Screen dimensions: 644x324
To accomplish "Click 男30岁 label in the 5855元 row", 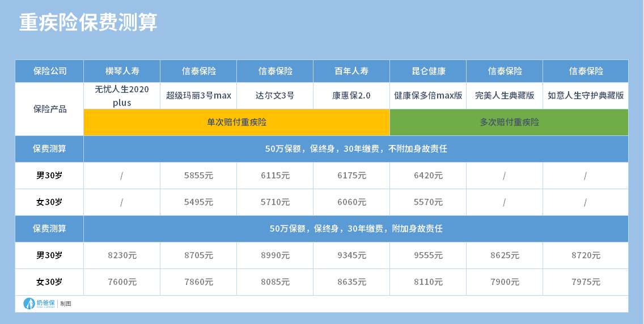I will click(50, 176).
